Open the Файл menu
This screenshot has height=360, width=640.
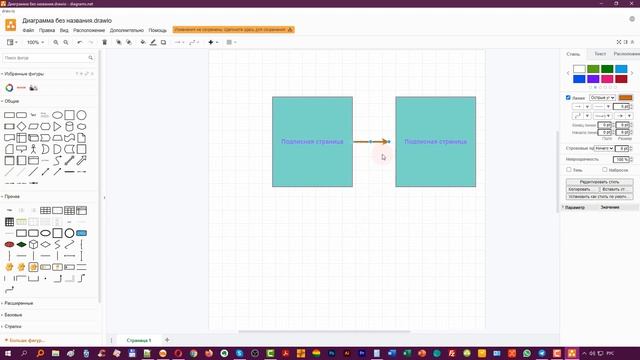coord(28,30)
